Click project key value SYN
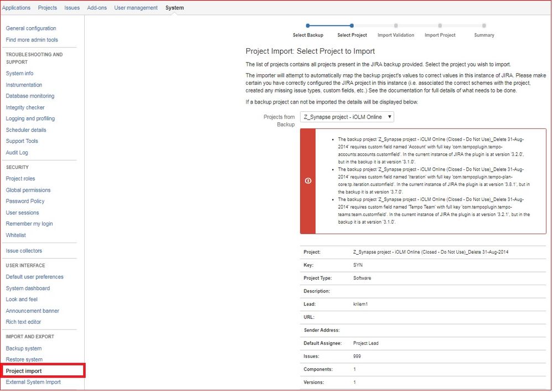 coord(358,265)
